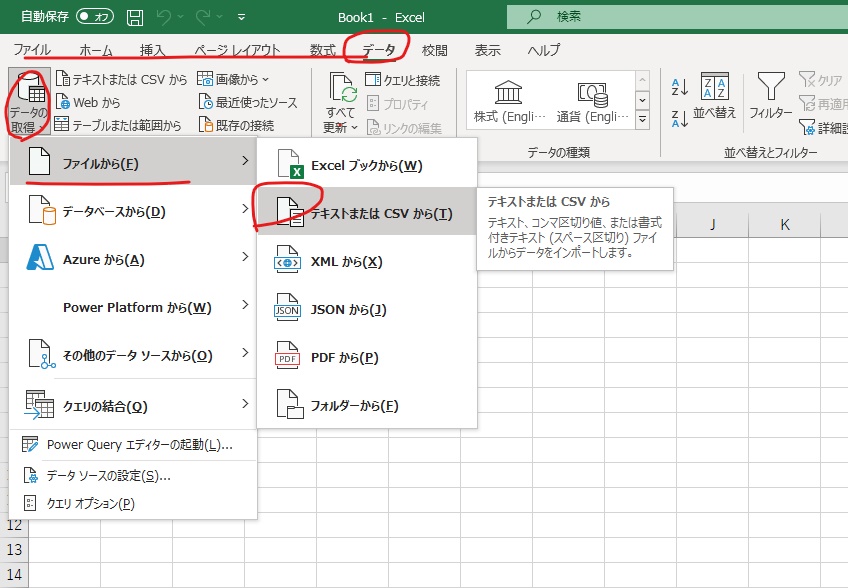This screenshot has width=848, height=588.
Task: Open Customize Quick Access Toolbar dropdown
Action: (242, 17)
